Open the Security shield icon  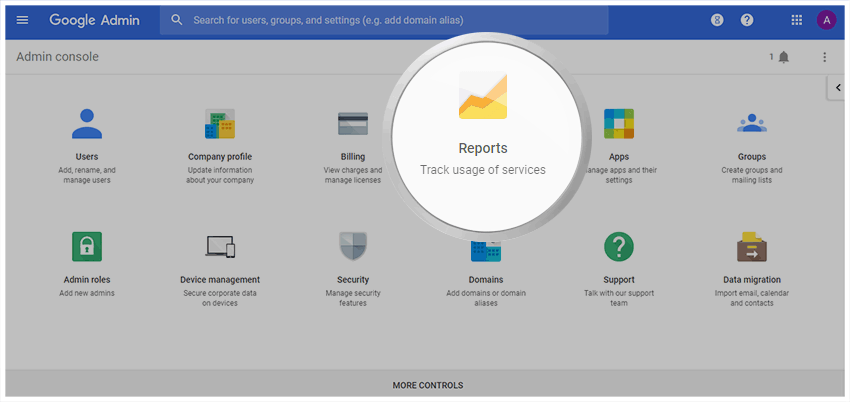coord(353,247)
